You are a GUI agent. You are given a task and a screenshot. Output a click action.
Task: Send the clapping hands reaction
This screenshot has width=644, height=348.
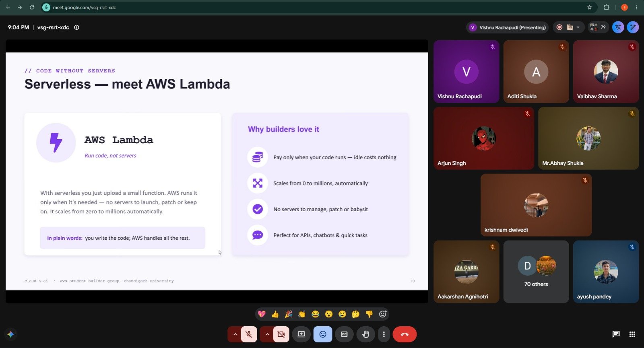(x=302, y=314)
